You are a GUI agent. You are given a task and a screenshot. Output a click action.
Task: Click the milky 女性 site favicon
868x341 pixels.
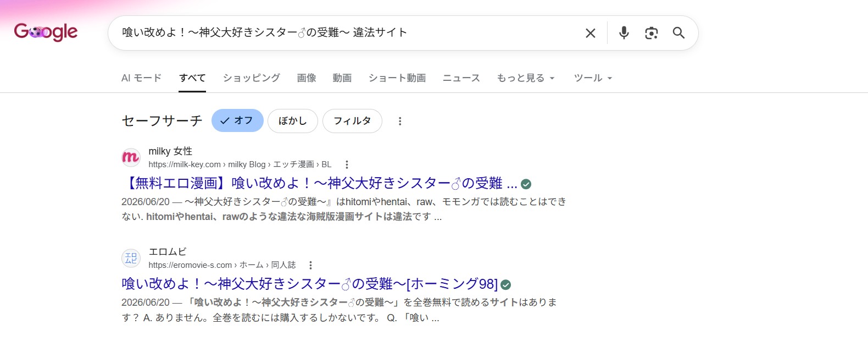point(131,158)
